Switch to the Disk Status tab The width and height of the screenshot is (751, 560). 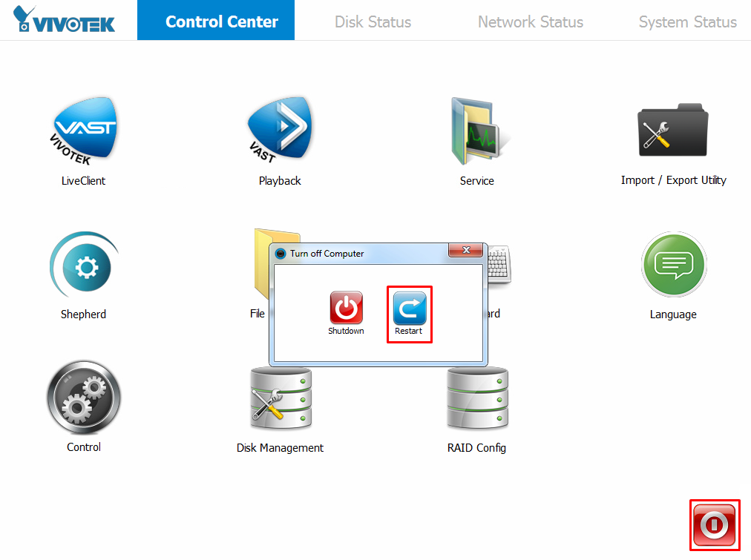[373, 22]
